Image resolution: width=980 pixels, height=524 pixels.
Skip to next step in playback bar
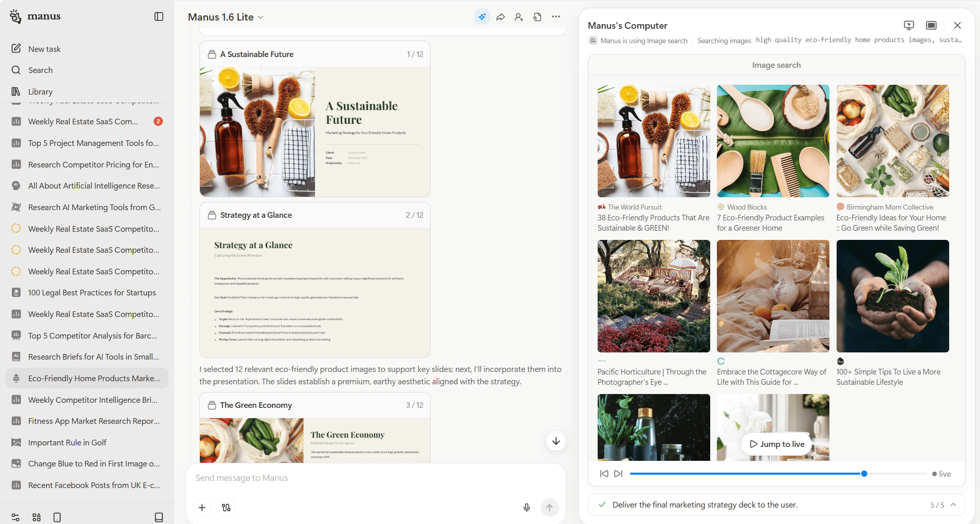[x=618, y=474]
